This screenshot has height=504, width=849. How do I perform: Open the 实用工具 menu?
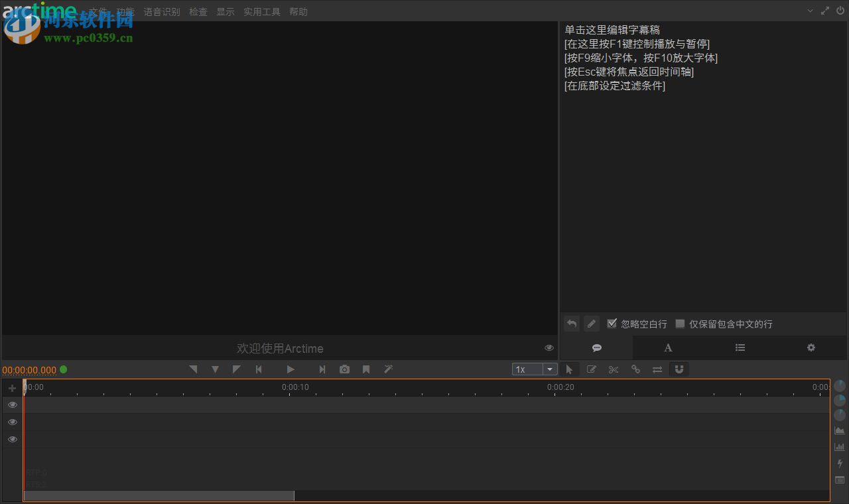coord(261,11)
